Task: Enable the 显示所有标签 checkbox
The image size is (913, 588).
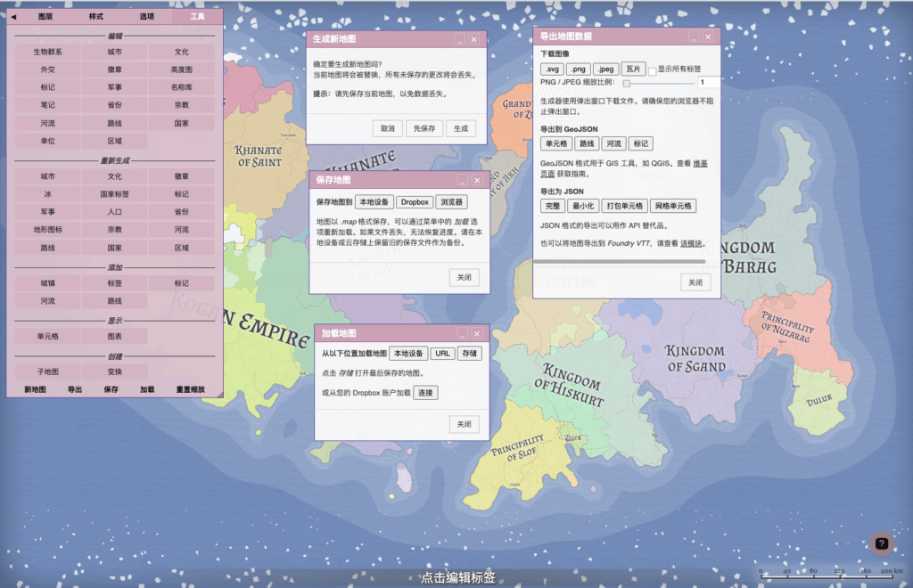Action: (x=653, y=70)
